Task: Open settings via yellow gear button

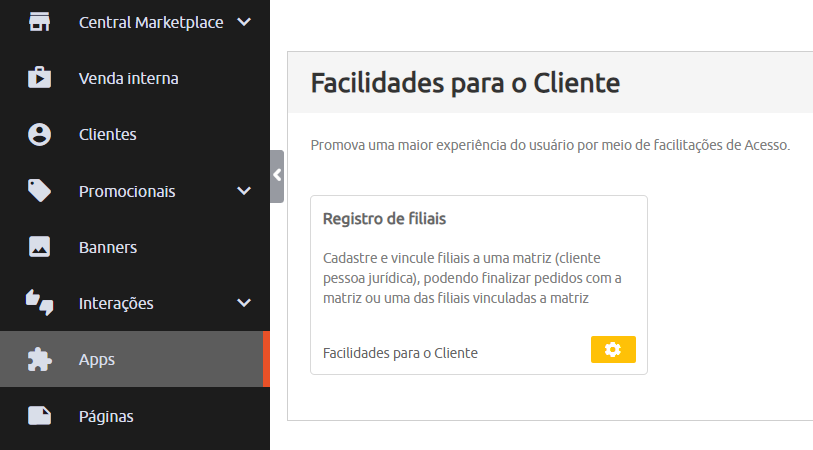Action: (x=613, y=349)
